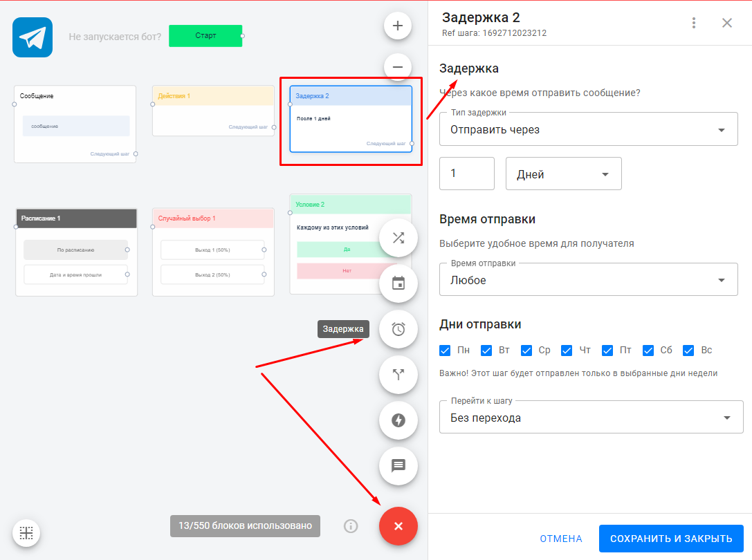This screenshot has width=752, height=560.
Task: Add a condition branch block
Action: [398, 375]
